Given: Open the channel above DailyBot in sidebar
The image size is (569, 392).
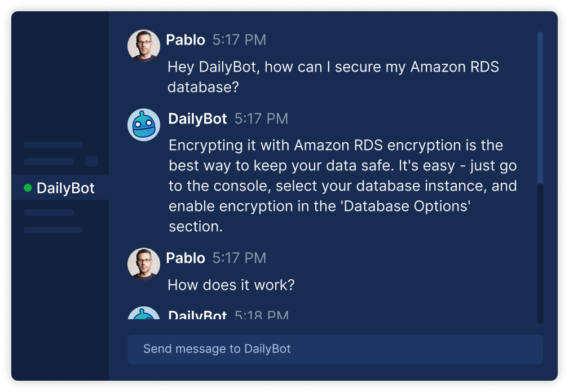Looking at the screenshot, I should point(52,162).
